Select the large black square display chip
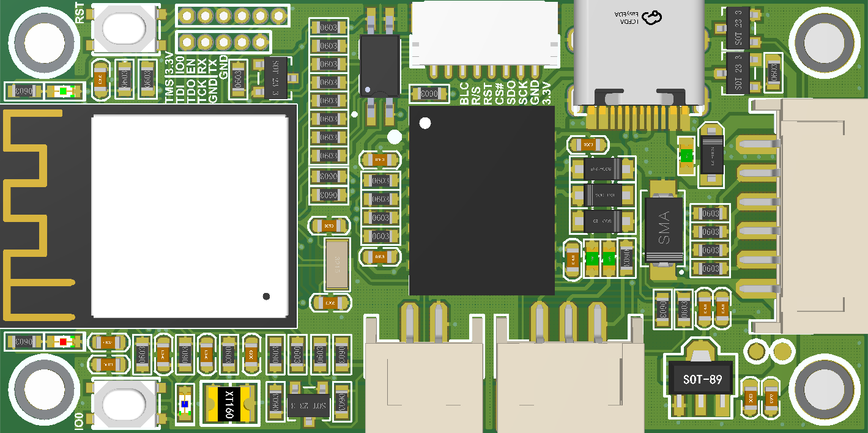This screenshot has width=868, height=433. (x=481, y=201)
